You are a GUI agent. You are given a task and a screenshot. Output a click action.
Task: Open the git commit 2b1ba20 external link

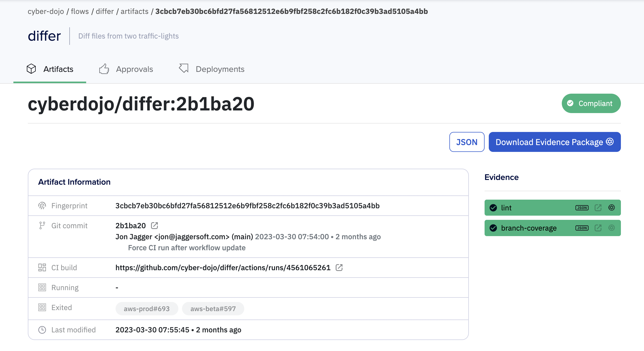[x=154, y=225]
